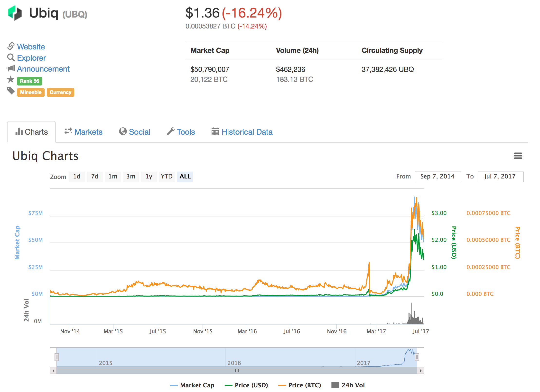Click the Market Cap column header

(210, 50)
